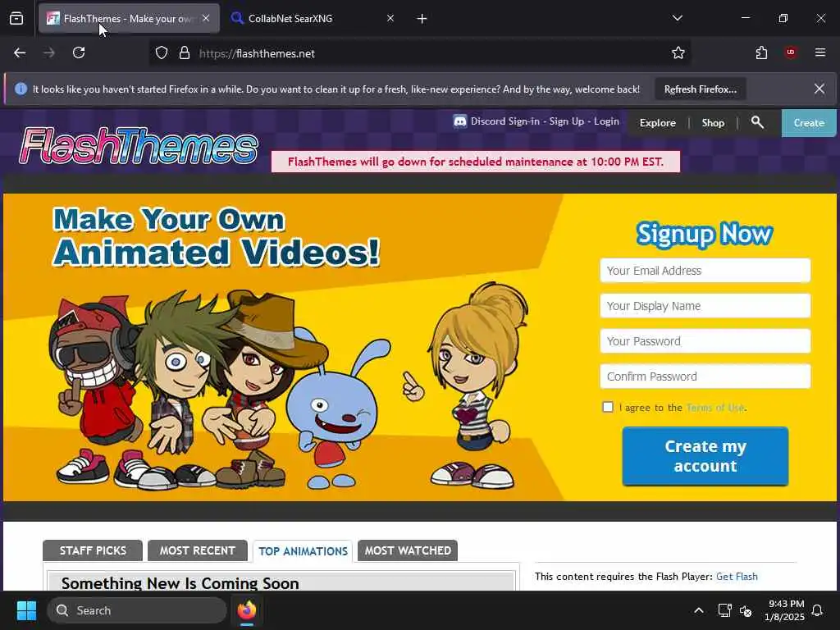Open the notifications bell icon
This screenshot has height=630, width=840.
point(818,610)
